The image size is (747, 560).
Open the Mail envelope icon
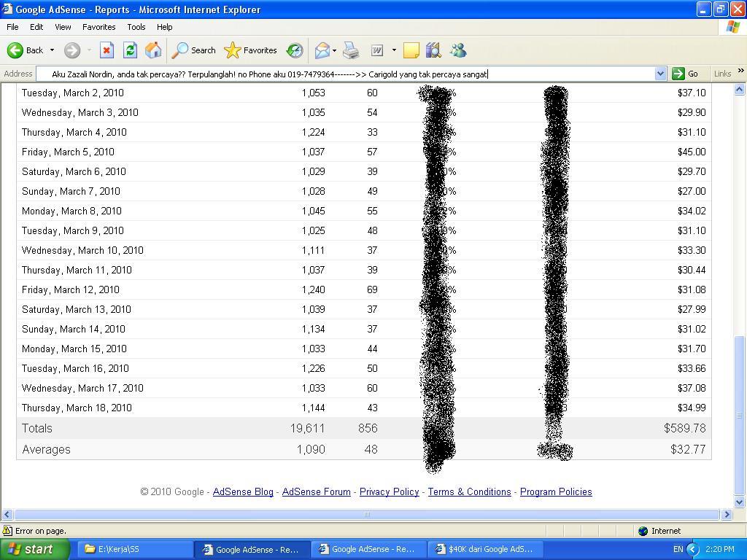point(322,50)
